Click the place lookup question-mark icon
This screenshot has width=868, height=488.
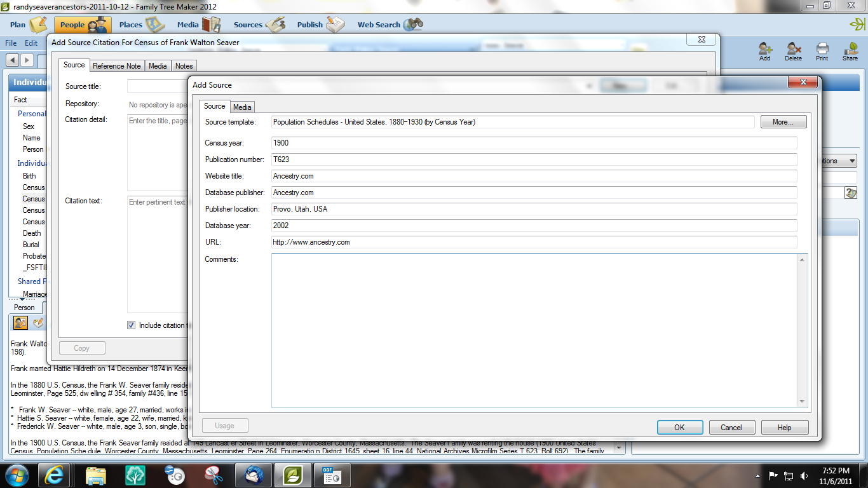click(x=851, y=193)
